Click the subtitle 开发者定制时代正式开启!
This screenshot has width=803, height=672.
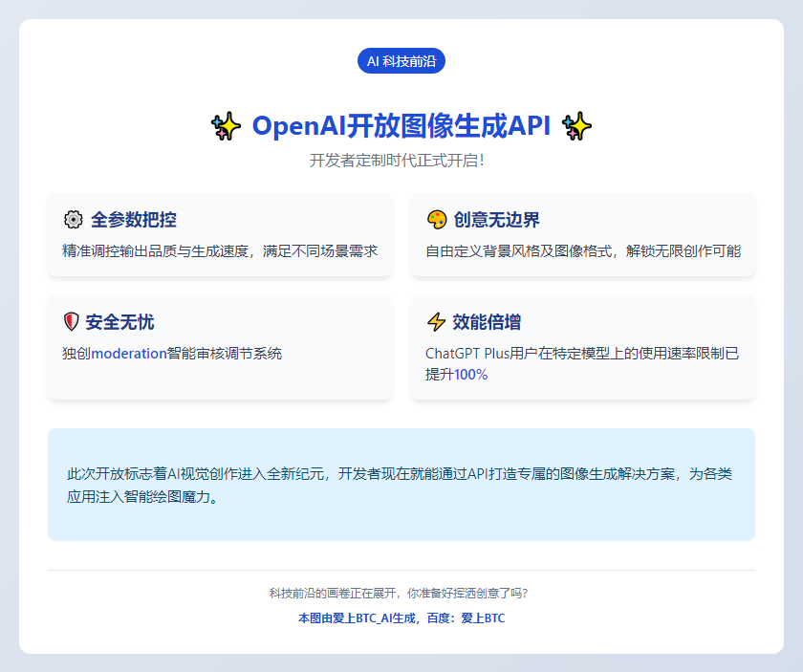pos(397,161)
